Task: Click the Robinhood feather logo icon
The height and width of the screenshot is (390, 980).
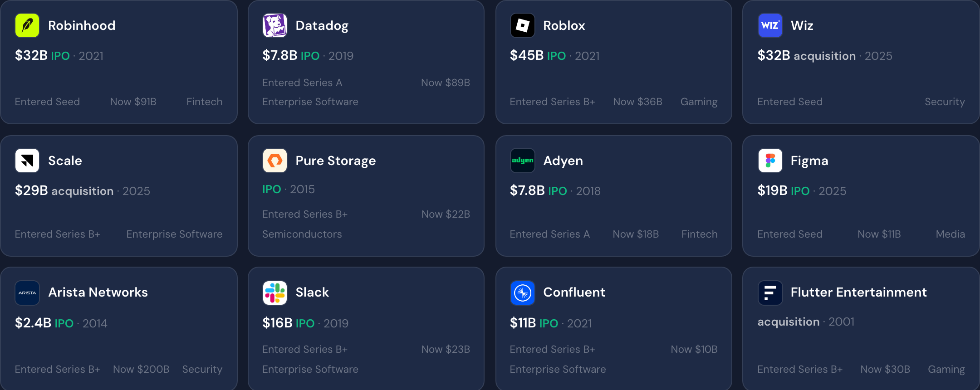Action: click(x=27, y=25)
